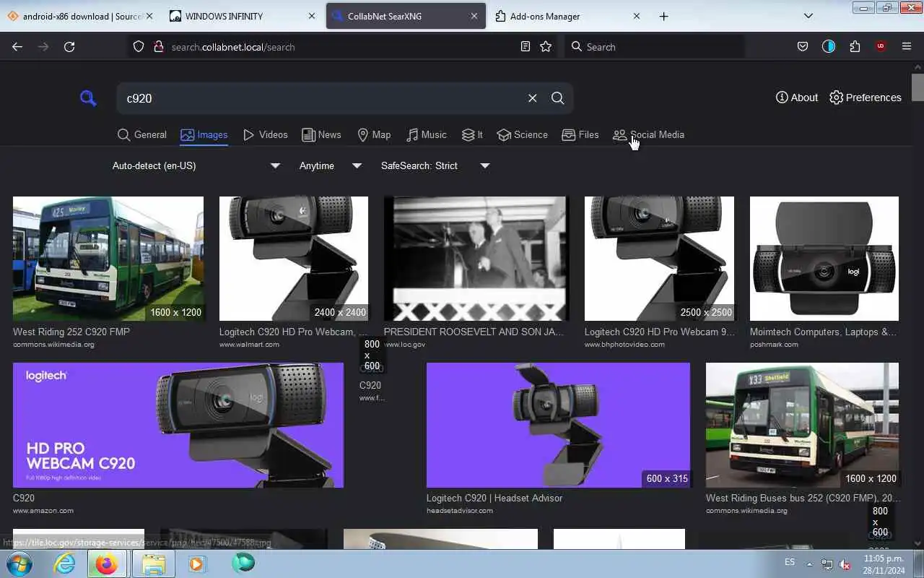924x578 pixels.
Task: Open the Windows Start menu
Action: tap(18, 564)
